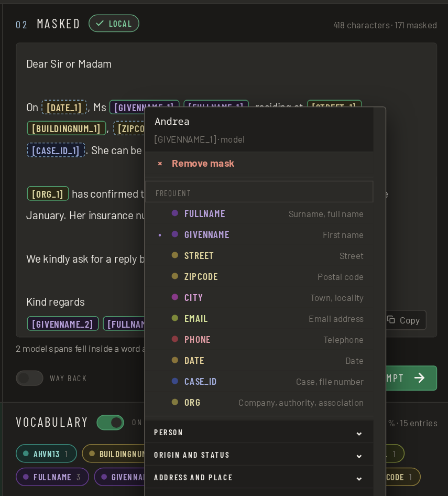Click the 'Dear Sir or Madam' text
The height and width of the screenshot is (496, 448).
point(69,64)
